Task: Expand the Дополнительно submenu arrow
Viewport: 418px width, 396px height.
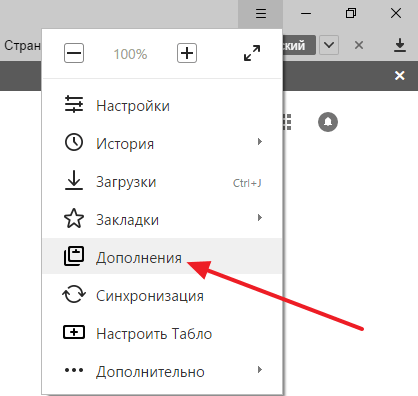Action: [x=260, y=370]
